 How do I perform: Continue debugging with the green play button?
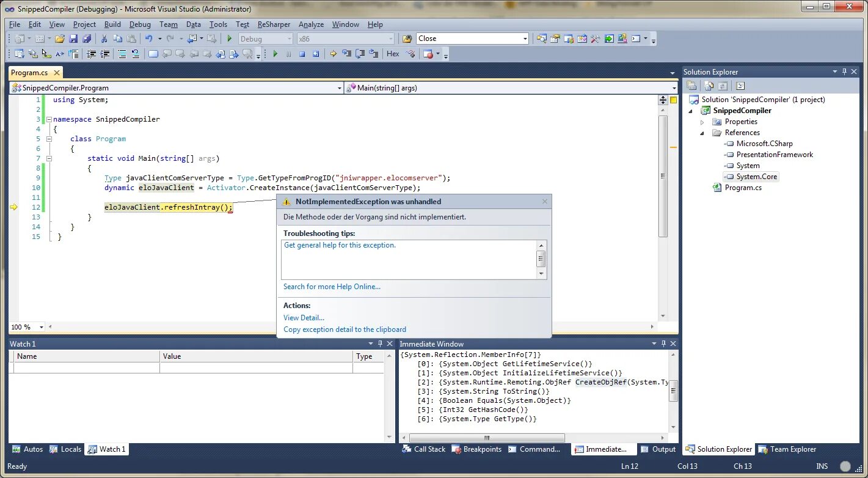pos(275,54)
